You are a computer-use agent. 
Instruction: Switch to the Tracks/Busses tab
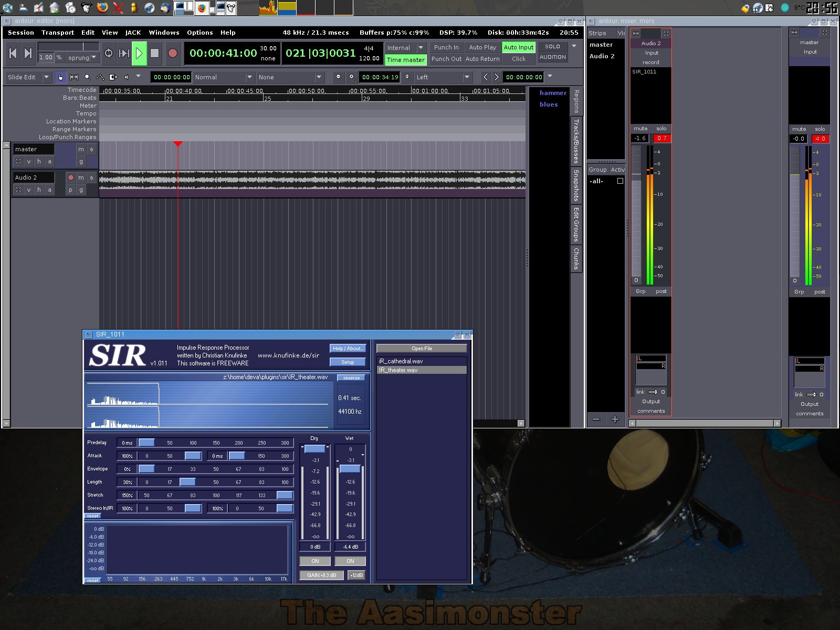(x=576, y=141)
